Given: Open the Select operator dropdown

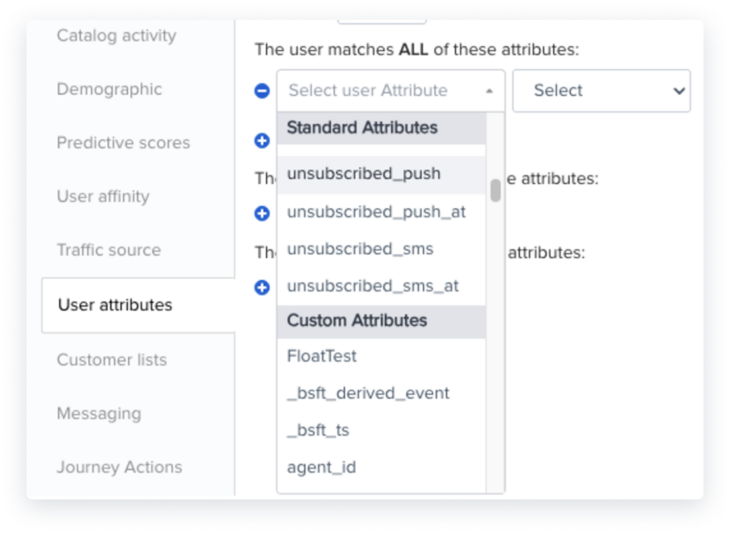Looking at the screenshot, I should (x=601, y=90).
